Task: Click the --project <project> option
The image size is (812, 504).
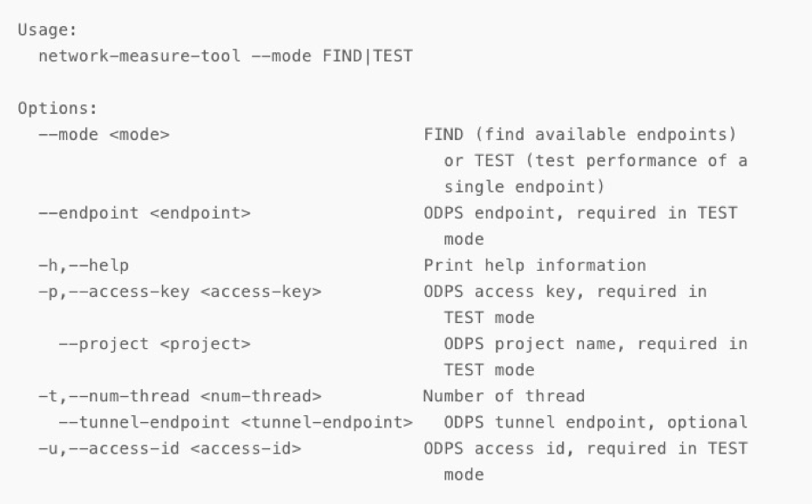Action: (154, 344)
